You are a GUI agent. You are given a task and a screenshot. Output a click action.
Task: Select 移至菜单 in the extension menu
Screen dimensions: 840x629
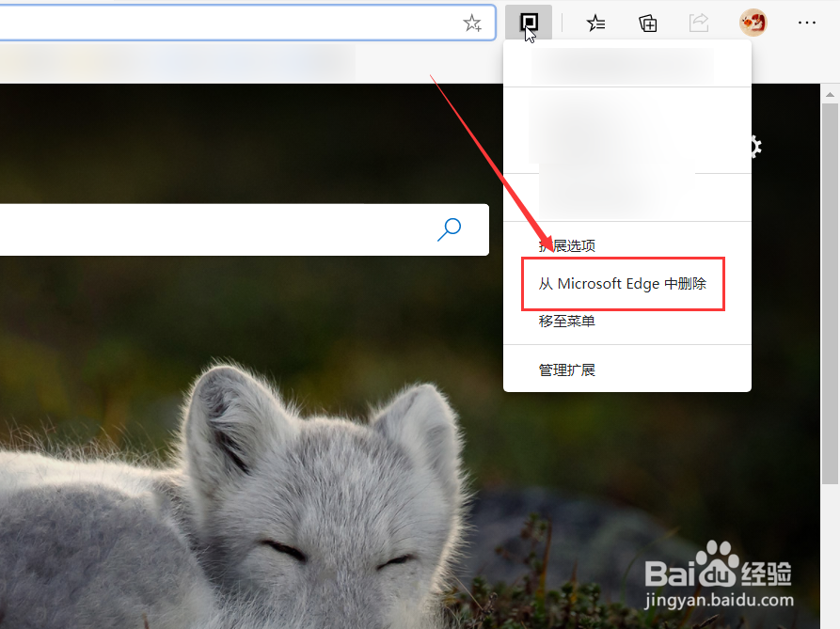pyautogui.click(x=565, y=321)
